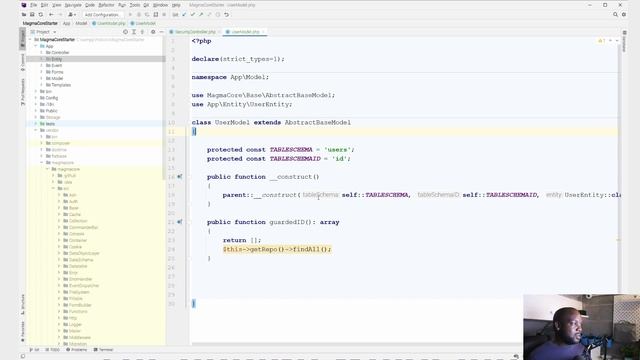This screenshot has width=640, height=360.
Task: Click App breadcrumb in navigation bar
Action: point(66,24)
